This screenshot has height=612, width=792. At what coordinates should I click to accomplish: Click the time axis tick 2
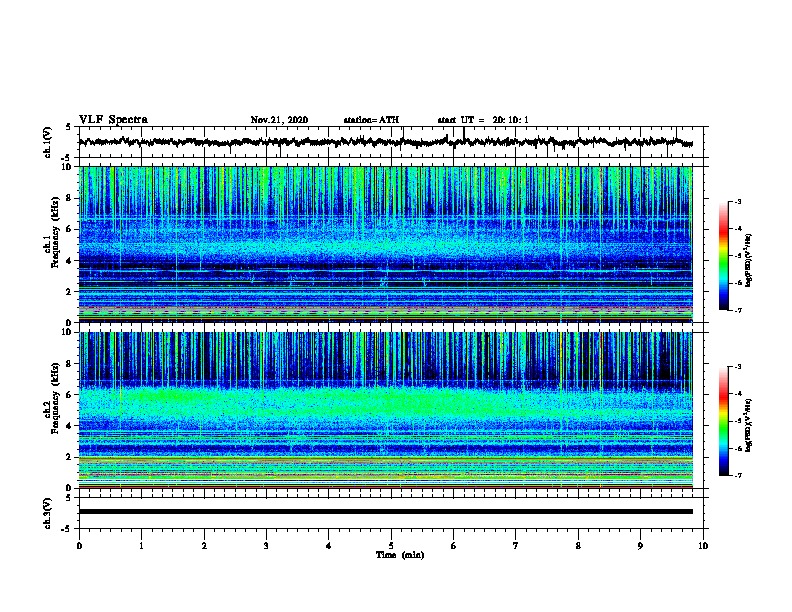click(204, 546)
